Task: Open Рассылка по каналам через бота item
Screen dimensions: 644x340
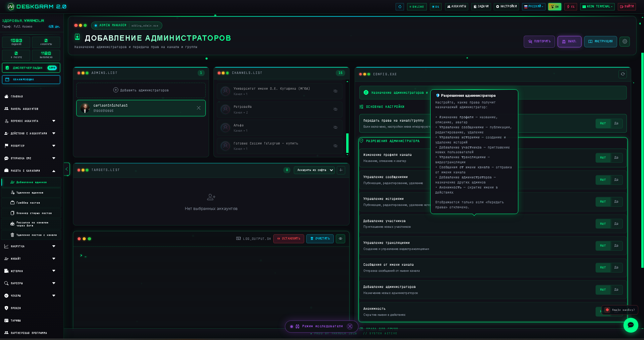Action: tap(31, 224)
